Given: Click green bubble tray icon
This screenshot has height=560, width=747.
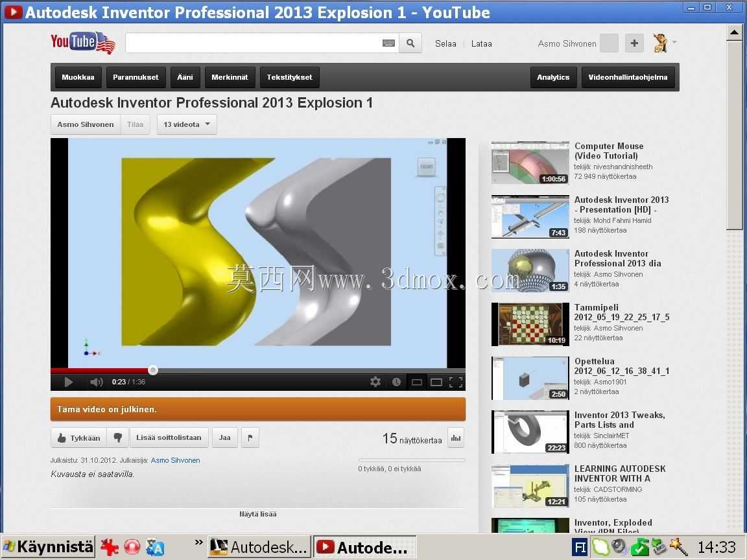Looking at the screenshot, I should point(600,547).
